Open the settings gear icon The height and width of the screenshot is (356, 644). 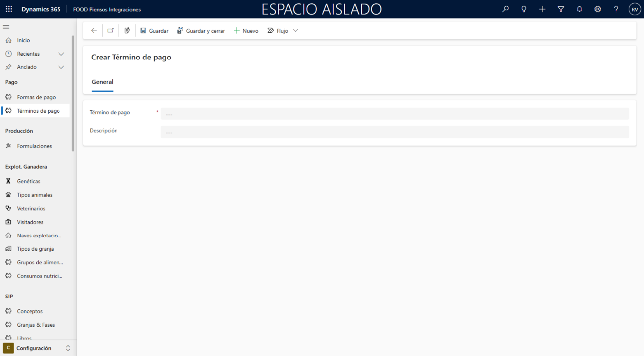pyautogui.click(x=597, y=9)
